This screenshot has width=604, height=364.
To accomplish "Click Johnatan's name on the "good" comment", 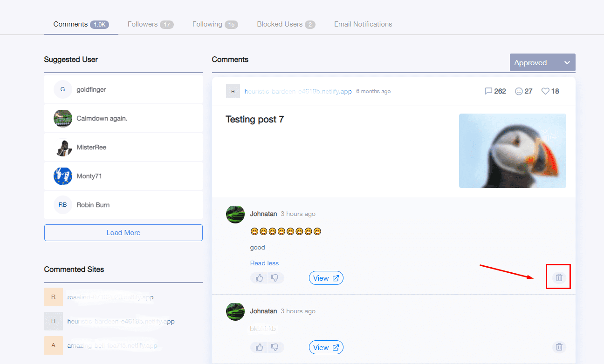I will pos(264,214).
